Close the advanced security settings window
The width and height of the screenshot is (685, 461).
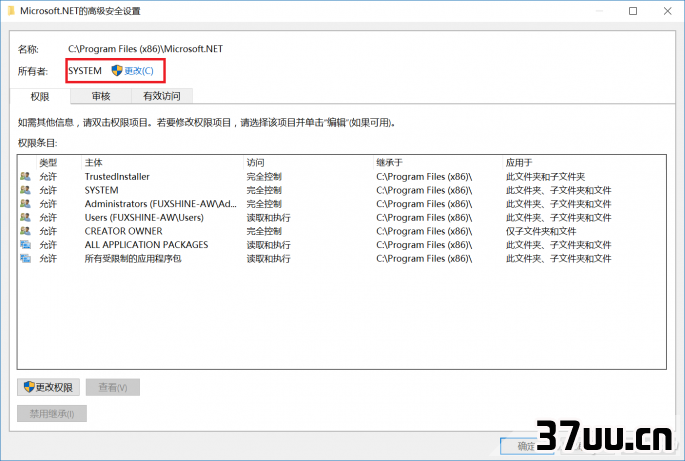point(668,11)
